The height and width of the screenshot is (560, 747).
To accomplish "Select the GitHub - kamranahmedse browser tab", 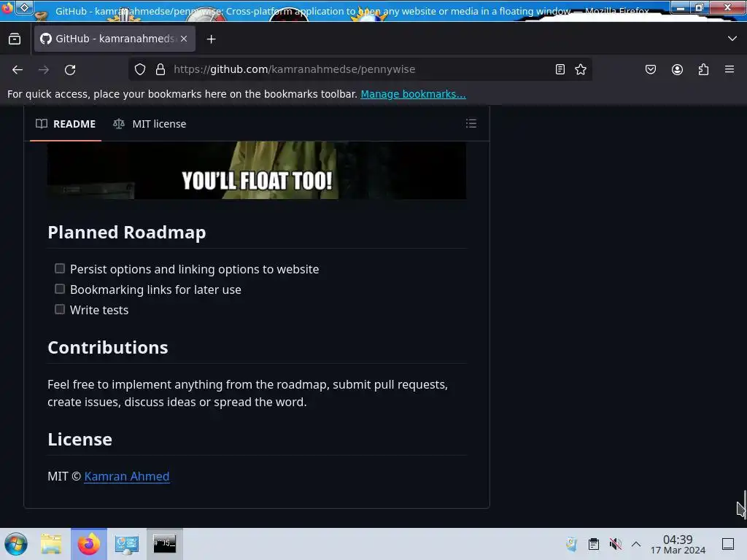I will point(115,39).
